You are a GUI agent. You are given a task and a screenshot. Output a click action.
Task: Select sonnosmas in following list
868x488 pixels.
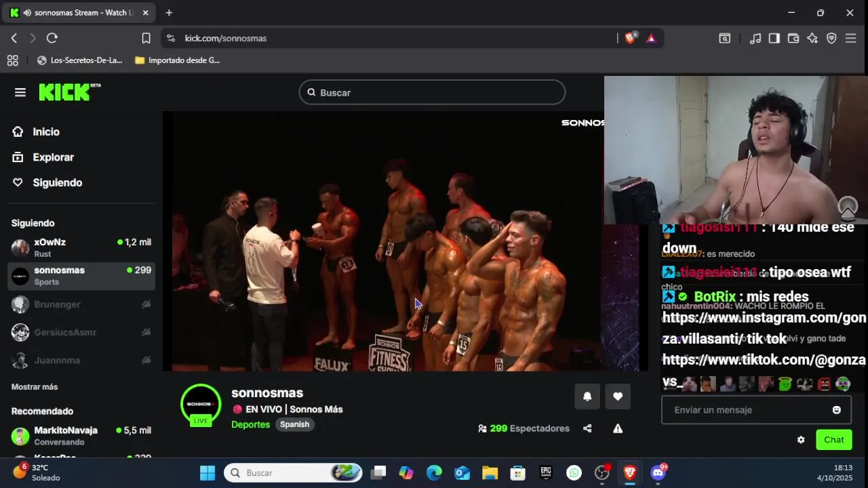(81, 276)
